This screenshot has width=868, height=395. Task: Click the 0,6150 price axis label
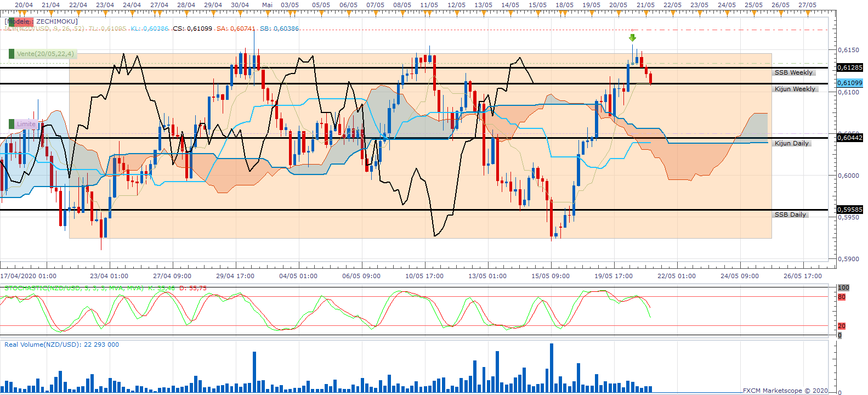[x=848, y=50]
